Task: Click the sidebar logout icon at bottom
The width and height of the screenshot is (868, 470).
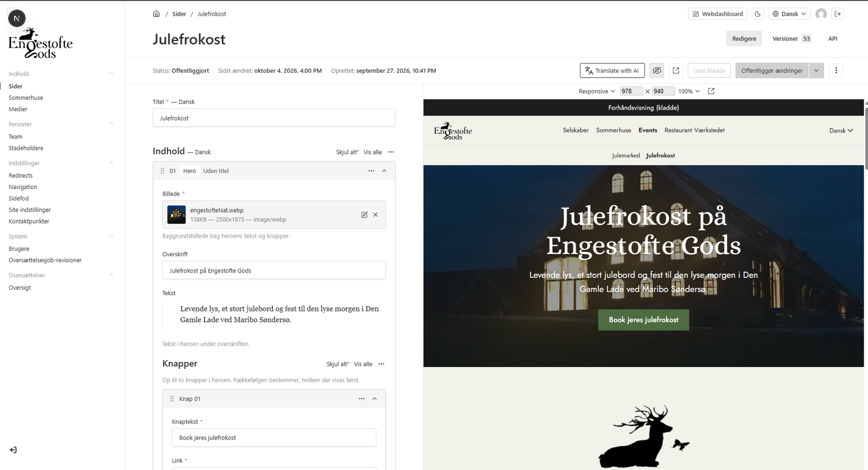Action: 13,450
